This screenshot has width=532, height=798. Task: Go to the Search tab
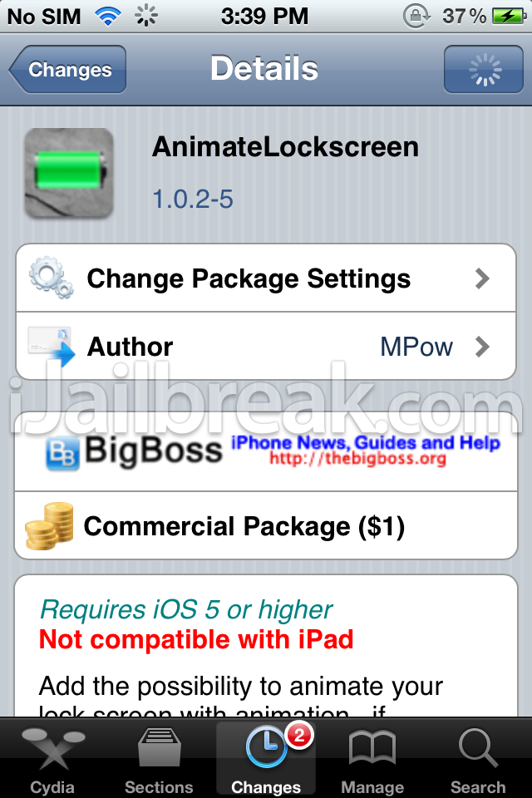pos(478,759)
